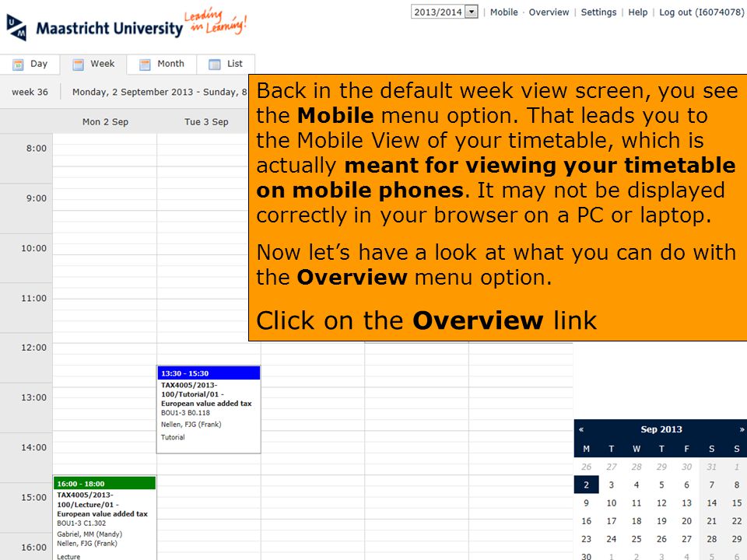Switch to the Week tab
Screen dimensions: 747x560
coord(93,64)
